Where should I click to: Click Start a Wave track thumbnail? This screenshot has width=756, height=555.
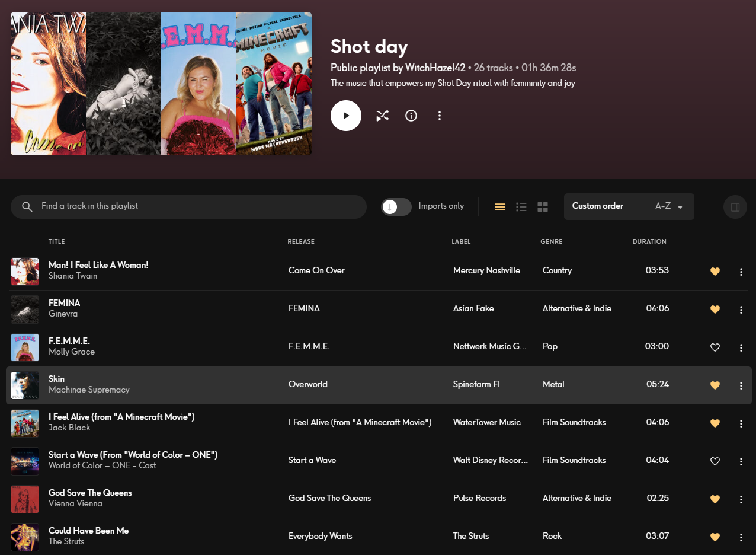tap(25, 461)
